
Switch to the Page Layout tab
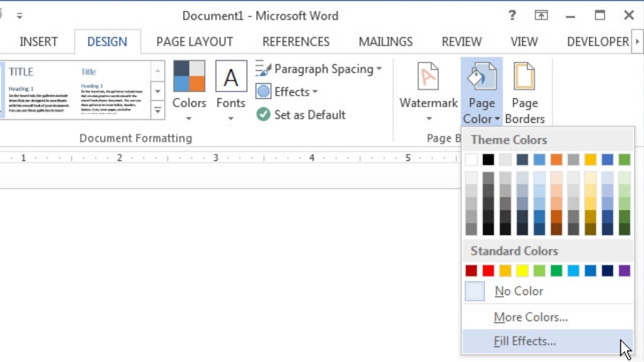(194, 42)
